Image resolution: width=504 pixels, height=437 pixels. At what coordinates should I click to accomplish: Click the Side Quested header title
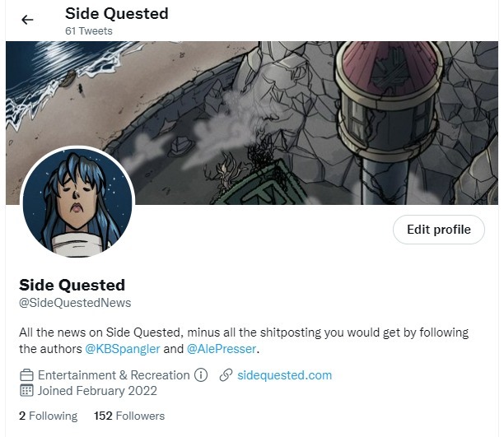(x=117, y=14)
